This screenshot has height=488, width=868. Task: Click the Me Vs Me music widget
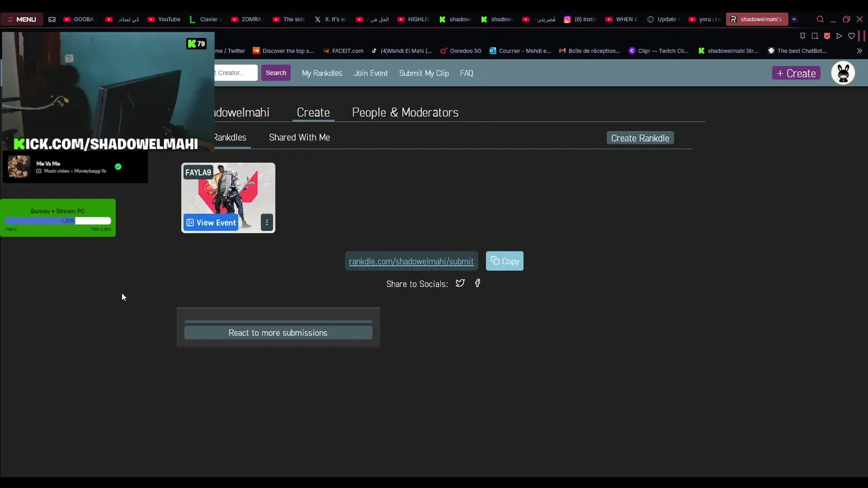[x=75, y=167]
